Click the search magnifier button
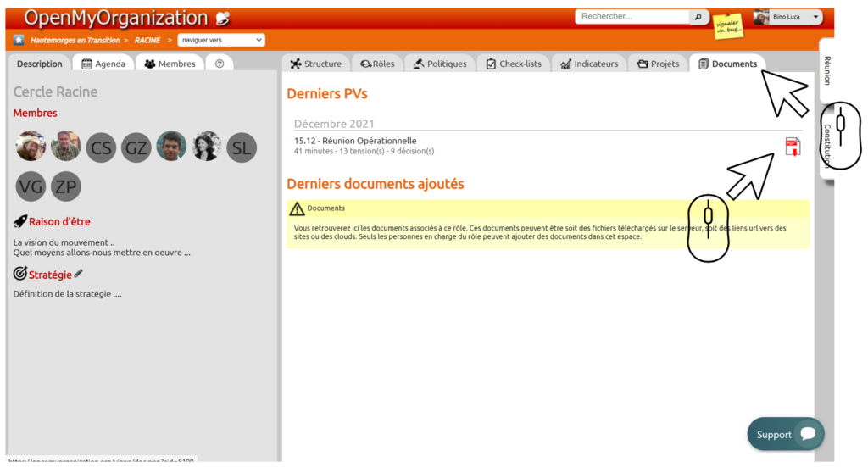Viewport: 868px width, 467px height. [698, 17]
